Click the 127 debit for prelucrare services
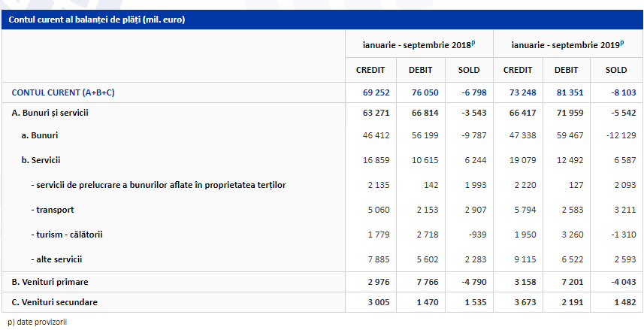 click(576, 185)
